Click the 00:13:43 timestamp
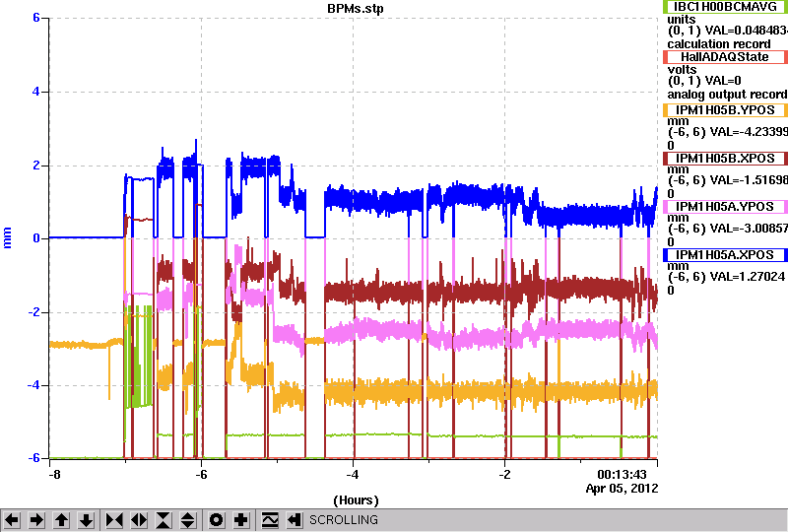Image resolution: width=788 pixels, height=532 pixels. coord(622,474)
